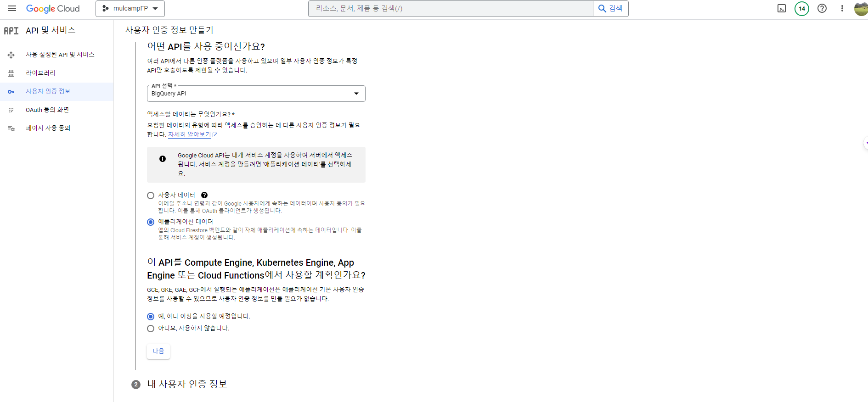Click the OAuth 동의 화면 sidebar icon
The height and width of the screenshot is (402, 868).
click(11, 110)
